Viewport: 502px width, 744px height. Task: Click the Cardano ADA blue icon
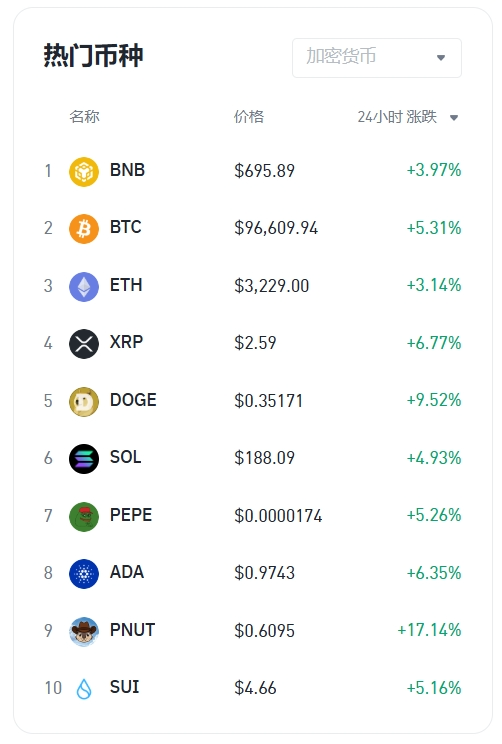click(x=84, y=574)
